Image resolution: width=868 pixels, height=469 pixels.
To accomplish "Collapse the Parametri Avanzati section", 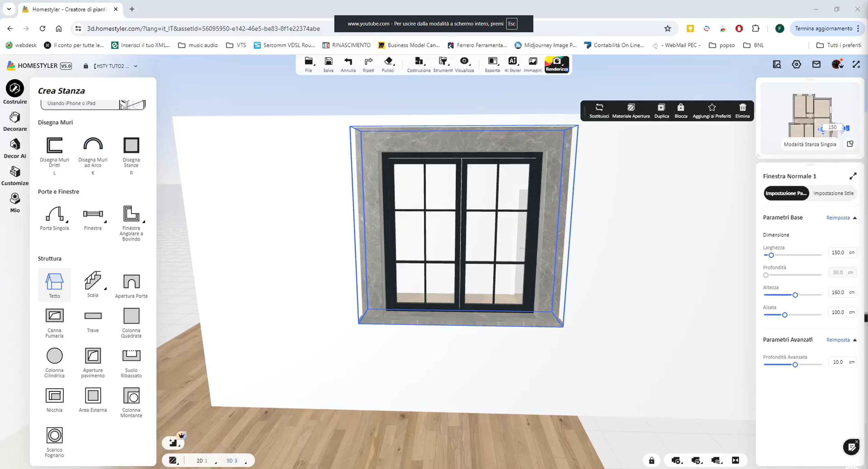I will (855, 340).
